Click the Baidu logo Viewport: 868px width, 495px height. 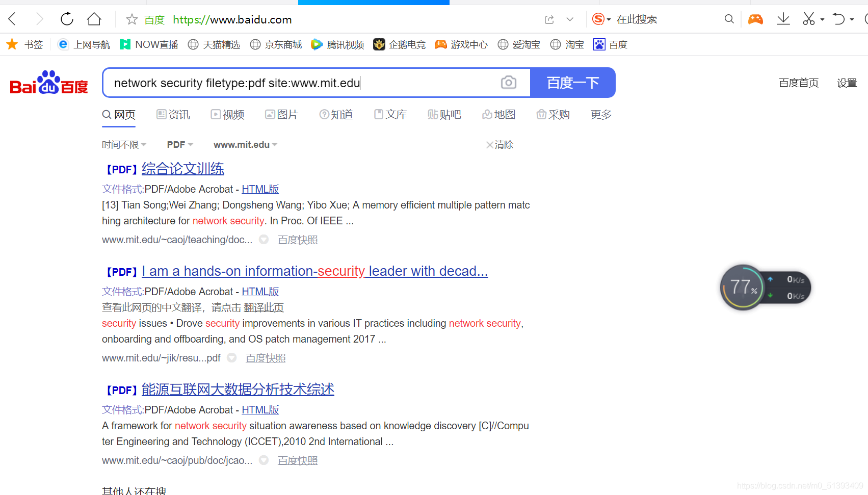coord(49,83)
